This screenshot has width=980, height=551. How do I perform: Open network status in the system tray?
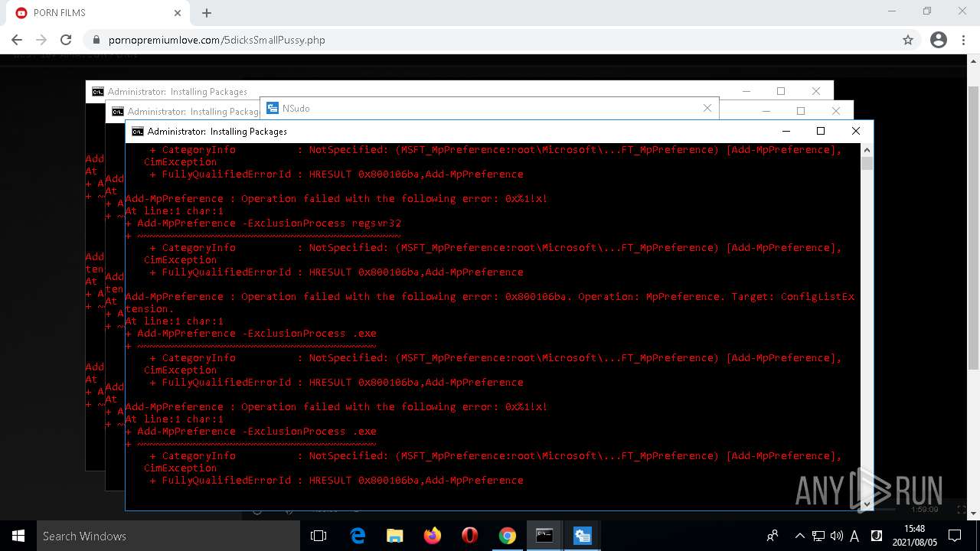click(x=818, y=536)
